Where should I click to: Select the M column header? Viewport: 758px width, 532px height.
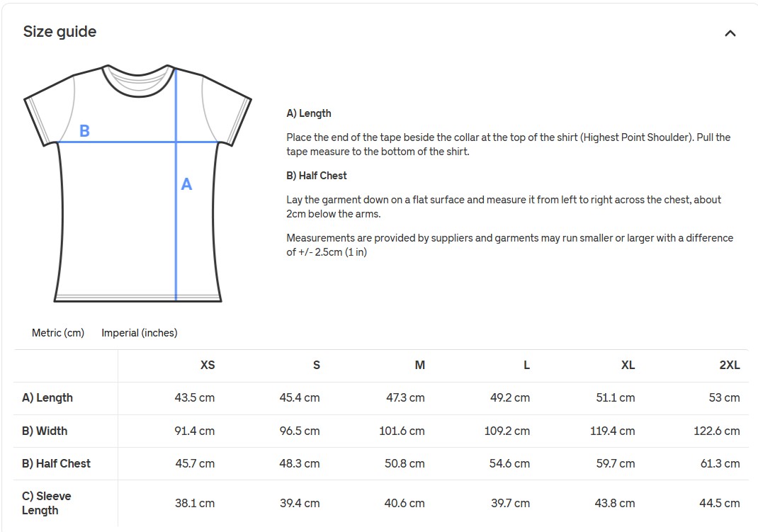coord(419,366)
